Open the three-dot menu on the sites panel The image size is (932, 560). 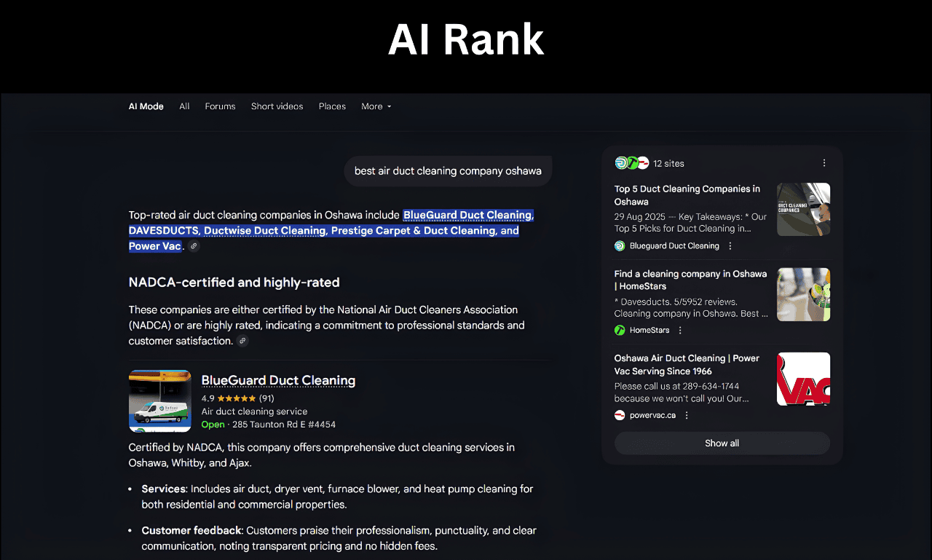coord(824,162)
